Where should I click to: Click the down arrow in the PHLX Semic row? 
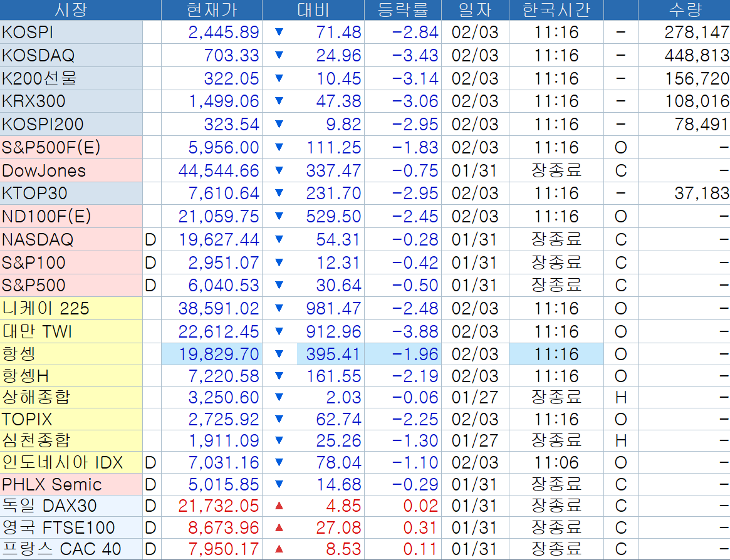[x=279, y=484]
